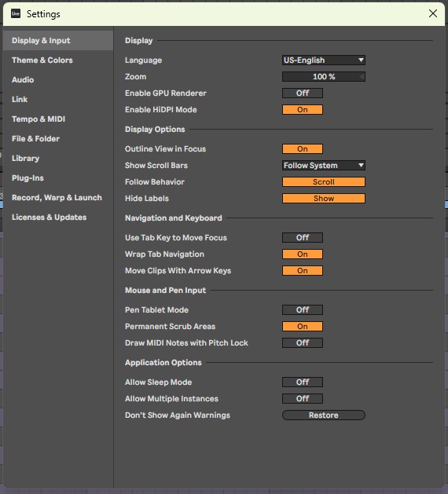Open the Language dropdown
The height and width of the screenshot is (494, 448).
coord(324,60)
